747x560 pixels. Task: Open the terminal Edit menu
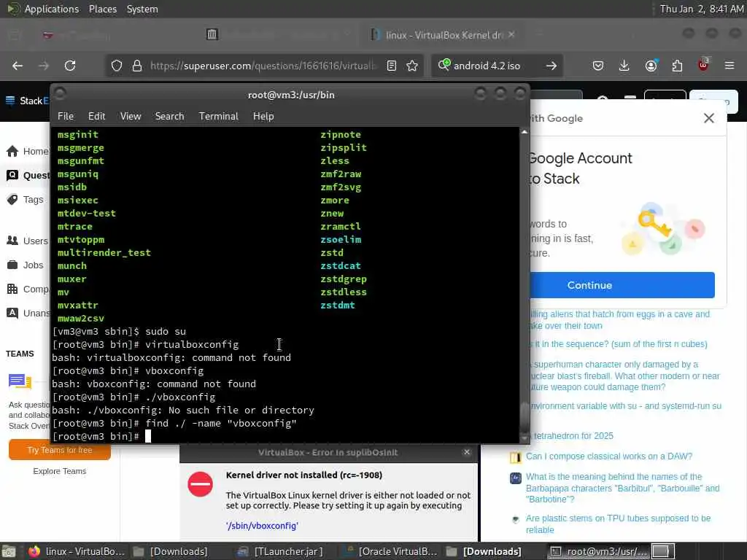click(97, 116)
